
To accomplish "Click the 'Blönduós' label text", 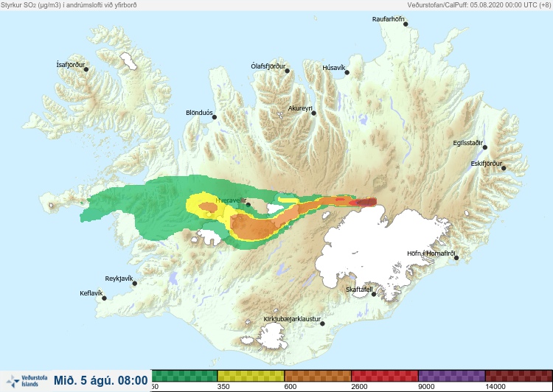I will coord(199,113).
